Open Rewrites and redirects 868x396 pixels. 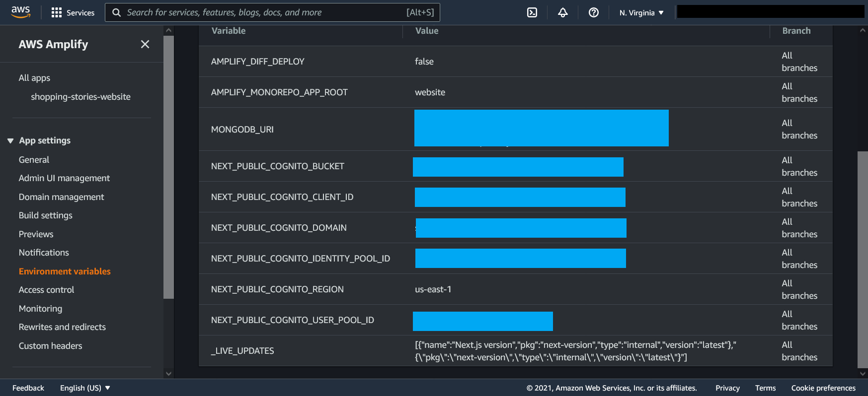tap(62, 327)
